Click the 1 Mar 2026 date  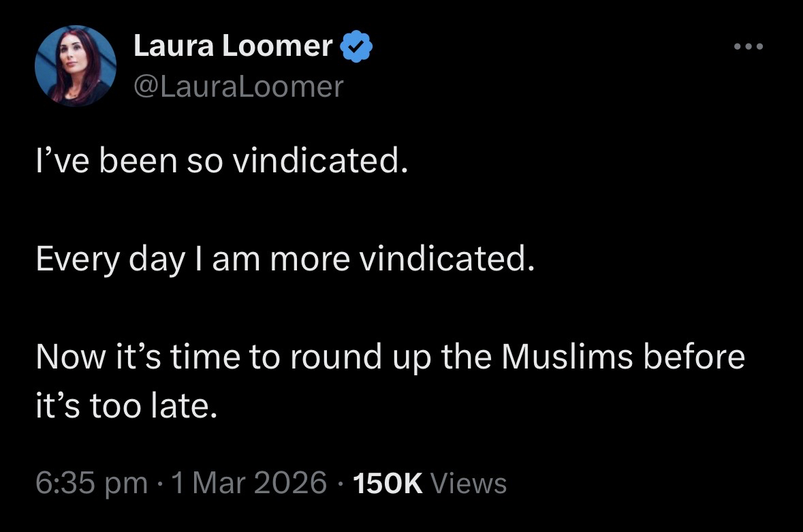click(249, 483)
